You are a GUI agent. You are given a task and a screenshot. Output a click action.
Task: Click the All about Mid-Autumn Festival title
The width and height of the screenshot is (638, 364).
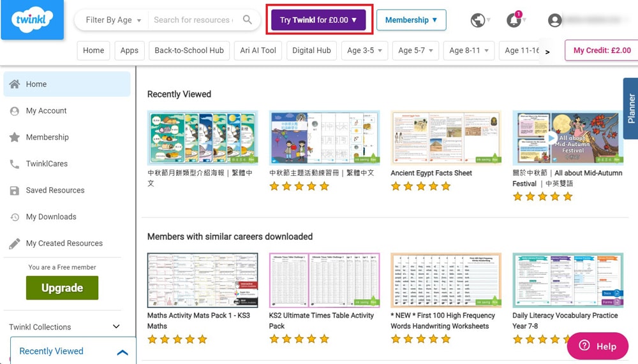pos(567,178)
